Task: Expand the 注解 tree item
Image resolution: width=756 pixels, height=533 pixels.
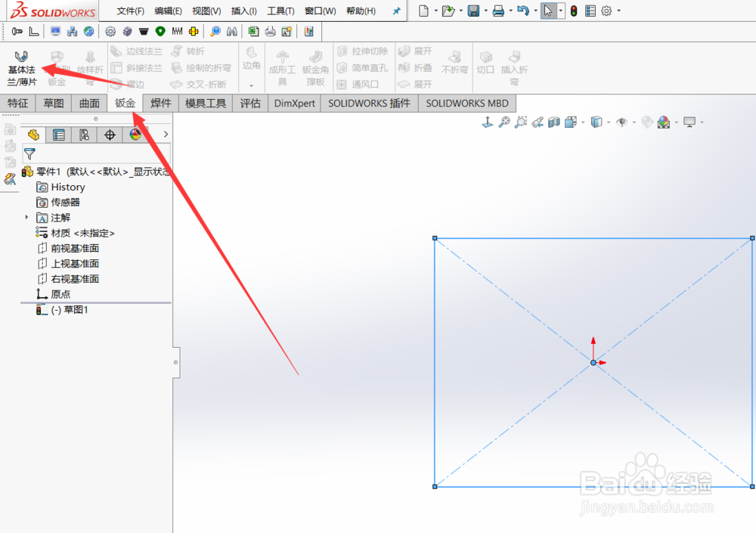Action: [26, 218]
